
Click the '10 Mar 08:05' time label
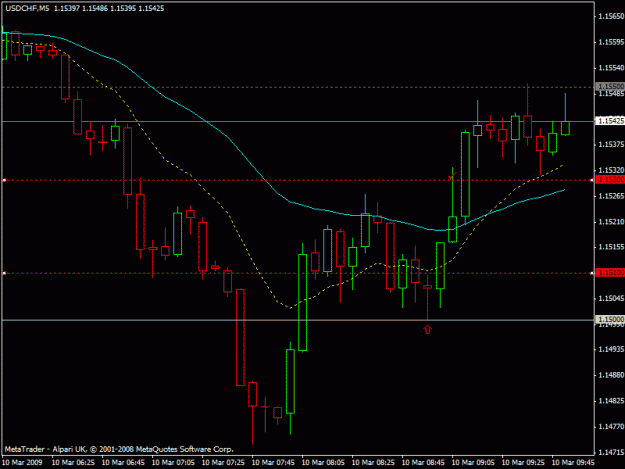[x=323, y=463]
